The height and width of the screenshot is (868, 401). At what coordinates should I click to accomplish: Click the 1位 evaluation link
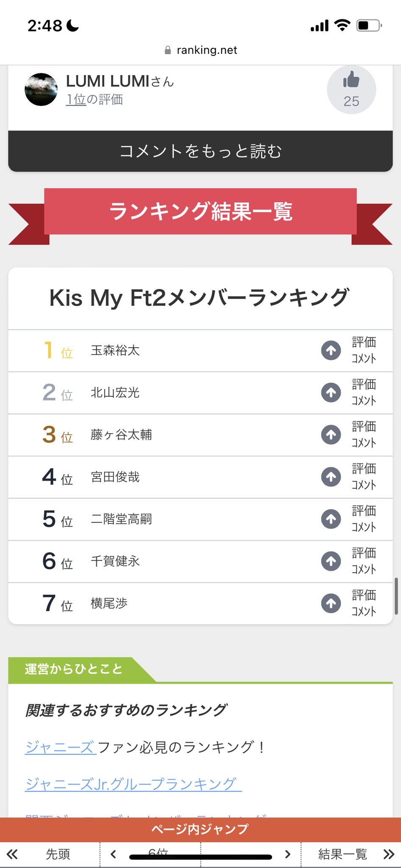tap(76, 100)
